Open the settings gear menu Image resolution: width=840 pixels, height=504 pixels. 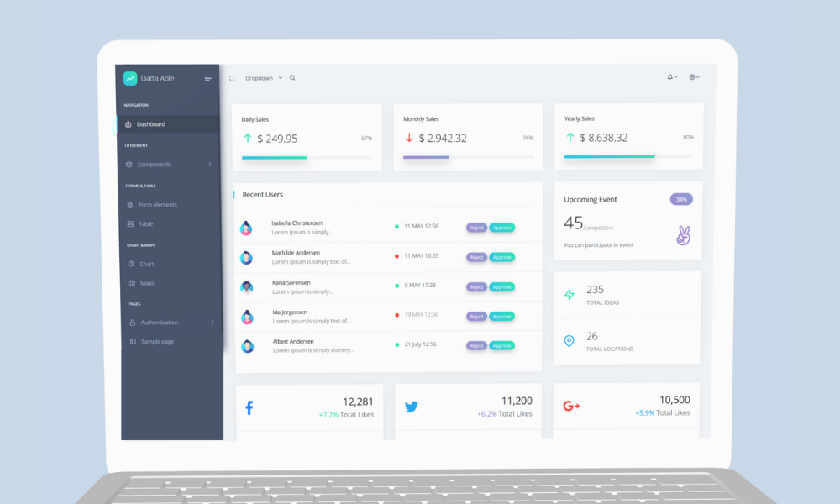pos(694,77)
